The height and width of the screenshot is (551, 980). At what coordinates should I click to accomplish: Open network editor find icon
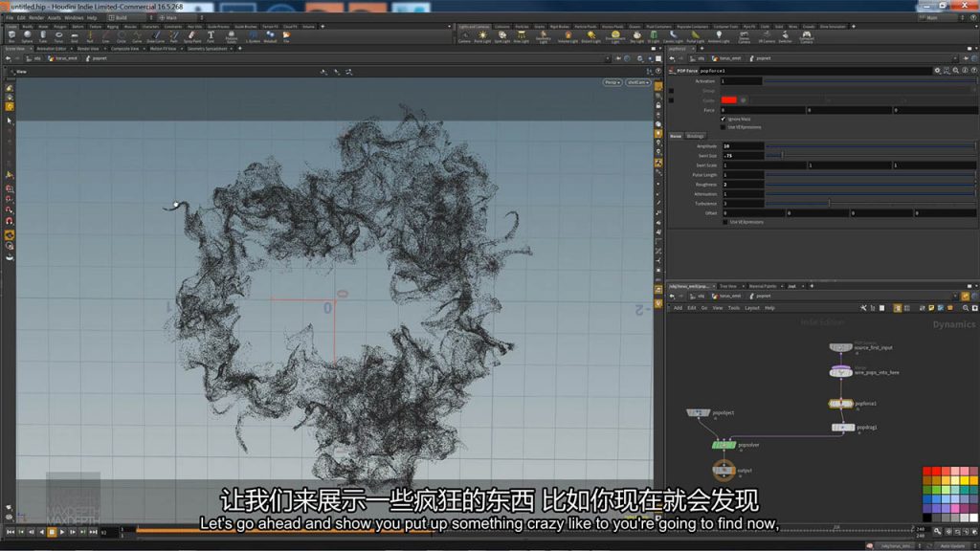click(x=965, y=308)
